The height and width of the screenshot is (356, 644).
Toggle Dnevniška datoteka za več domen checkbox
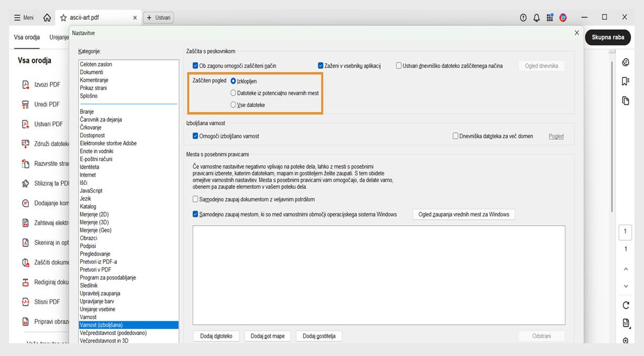click(x=455, y=136)
